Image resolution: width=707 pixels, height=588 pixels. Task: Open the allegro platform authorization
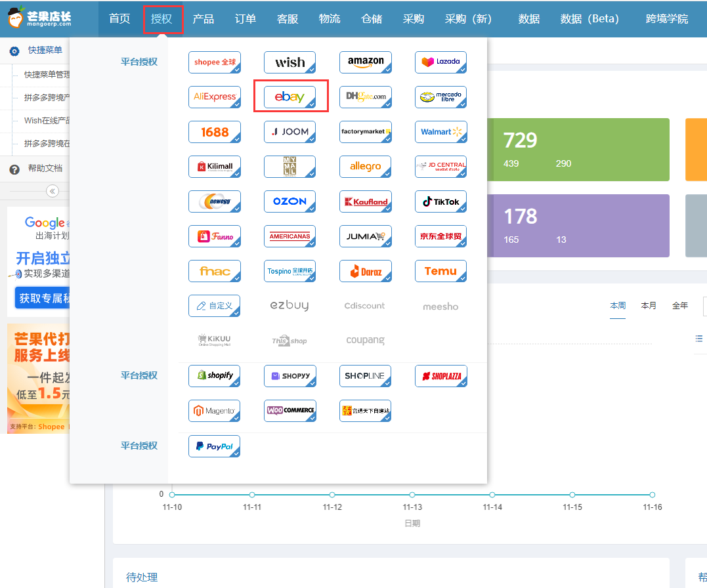click(x=365, y=167)
